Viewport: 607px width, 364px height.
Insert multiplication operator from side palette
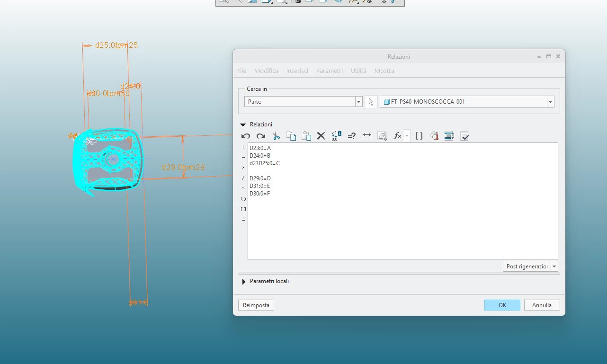click(x=243, y=168)
